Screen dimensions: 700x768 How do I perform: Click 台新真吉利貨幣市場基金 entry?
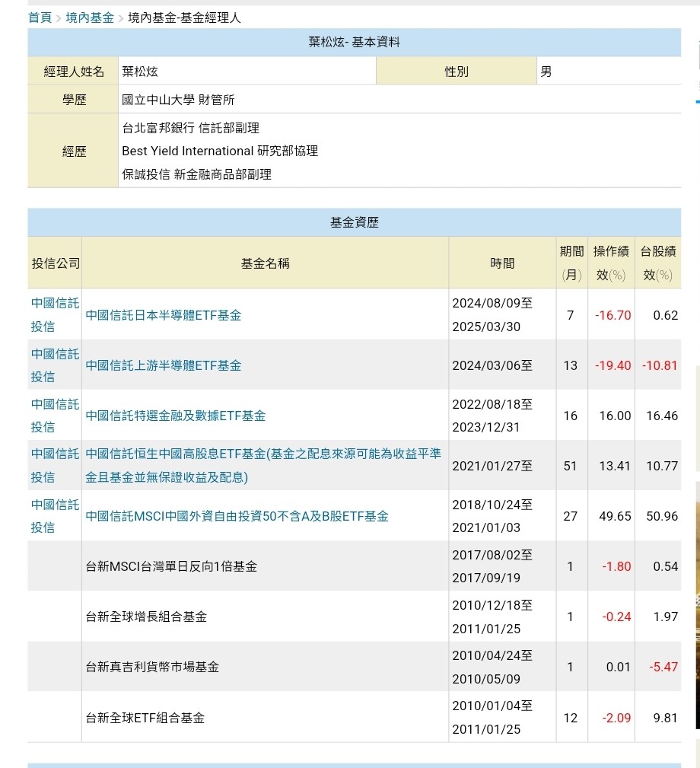click(x=152, y=667)
